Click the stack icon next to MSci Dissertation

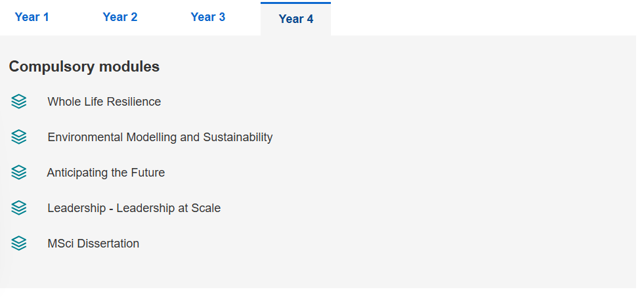click(x=19, y=244)
